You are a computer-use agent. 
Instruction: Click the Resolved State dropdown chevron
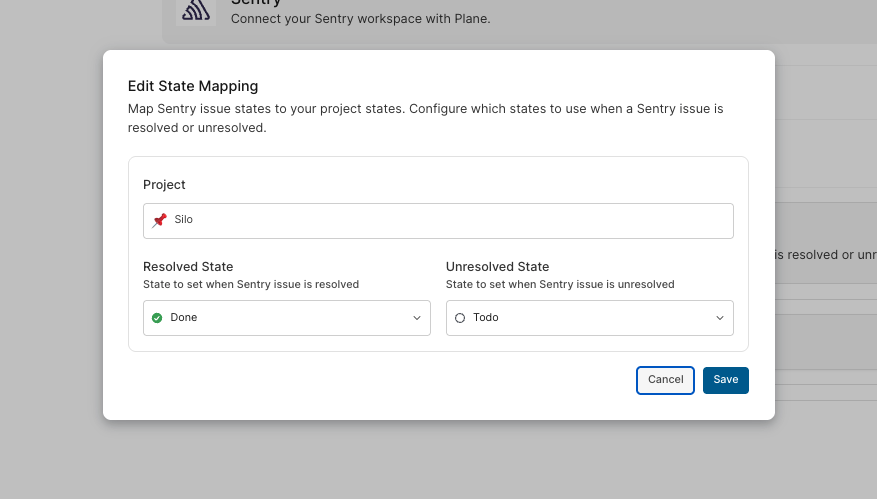coord(417,318)
